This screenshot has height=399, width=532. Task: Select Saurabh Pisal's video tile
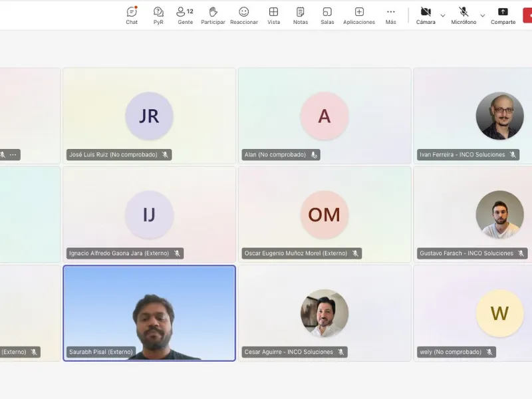[x=150, y=313]
